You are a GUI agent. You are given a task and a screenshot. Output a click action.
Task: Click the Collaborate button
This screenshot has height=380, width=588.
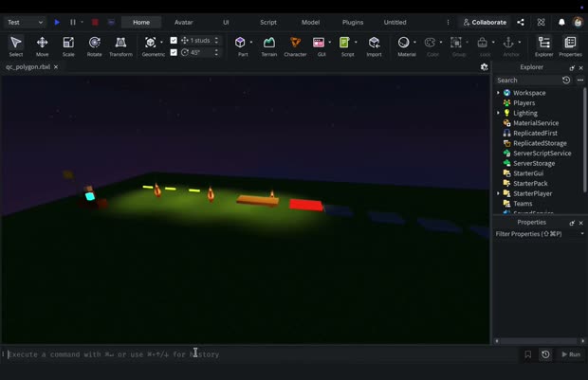click(485, 22)
